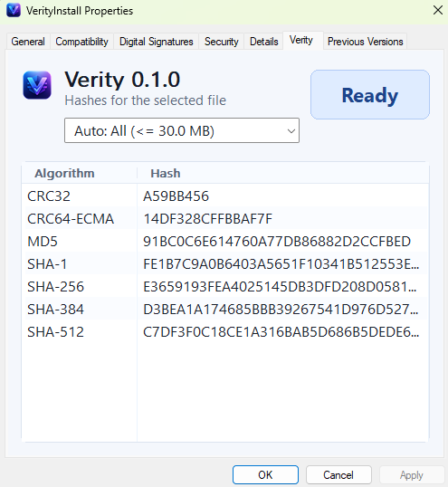This screenshot has width=448, height=487.
Task: Click the CRC32 hash value A59BB456
Action: (x=176, y=196)
